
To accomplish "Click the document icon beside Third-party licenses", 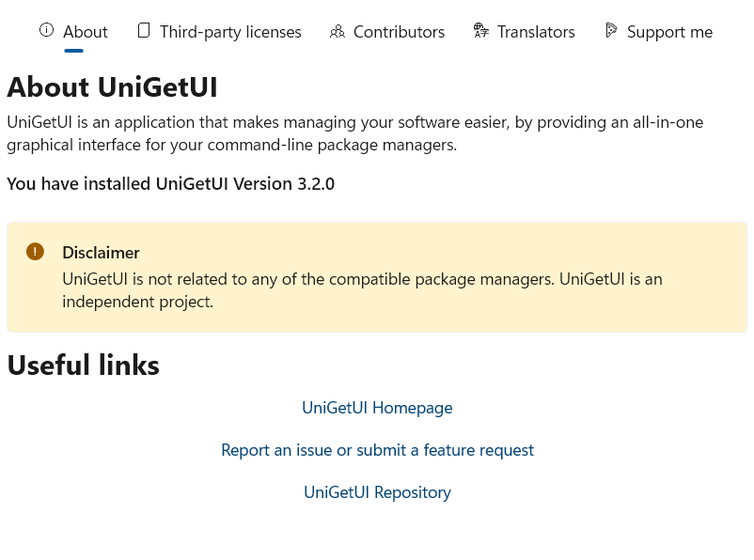I will pos(143,29).
